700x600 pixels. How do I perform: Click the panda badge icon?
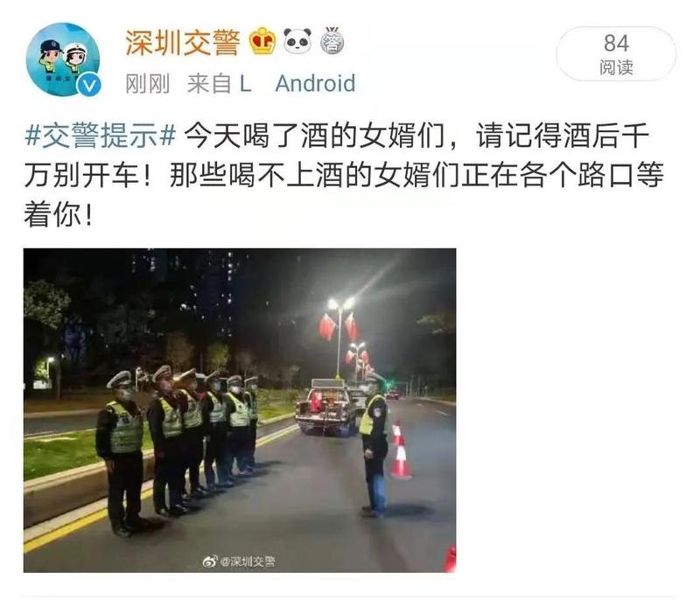point(297,41)
